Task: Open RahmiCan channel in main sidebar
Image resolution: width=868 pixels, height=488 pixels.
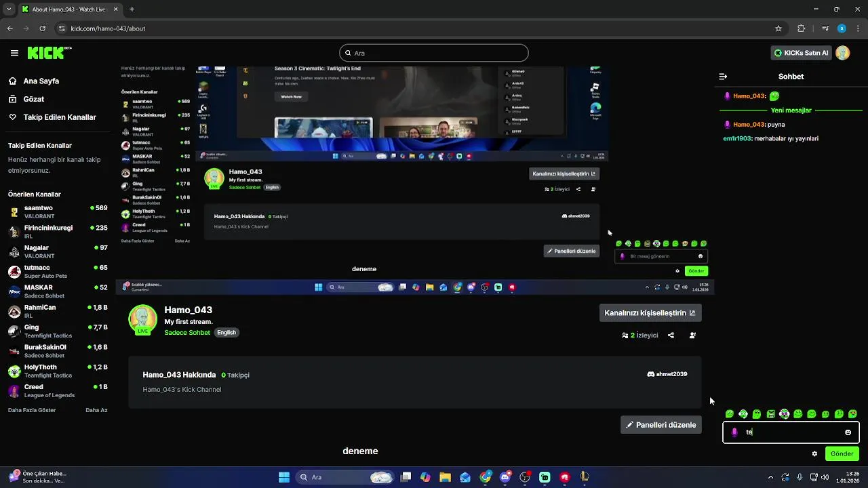Action: coord(58,311)
